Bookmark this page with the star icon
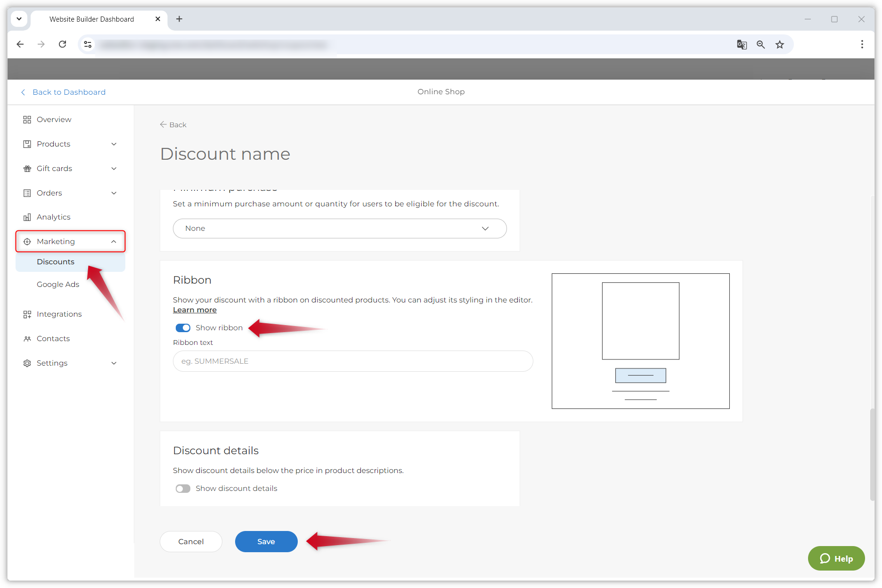Screen dimensions: 882x588 click(780, 44)
